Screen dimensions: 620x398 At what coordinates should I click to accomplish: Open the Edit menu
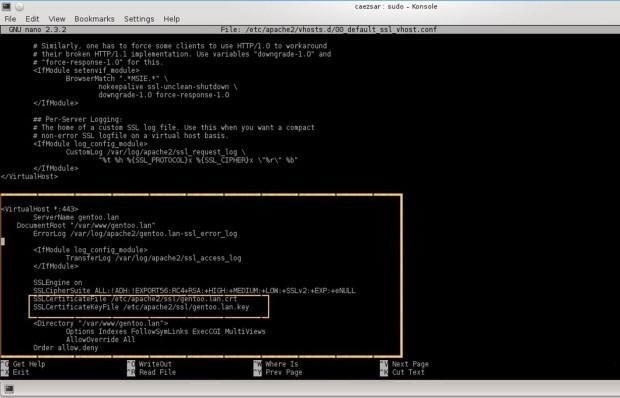[32, 19]
